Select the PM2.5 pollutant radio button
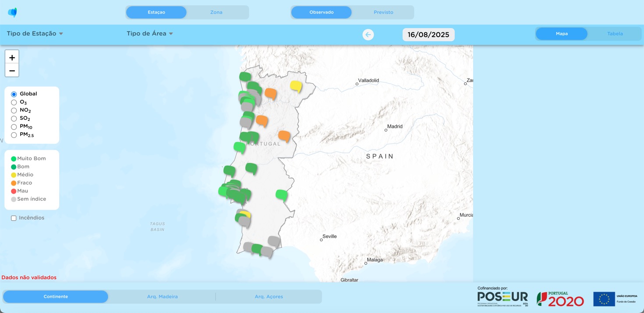 click(14, 135)
